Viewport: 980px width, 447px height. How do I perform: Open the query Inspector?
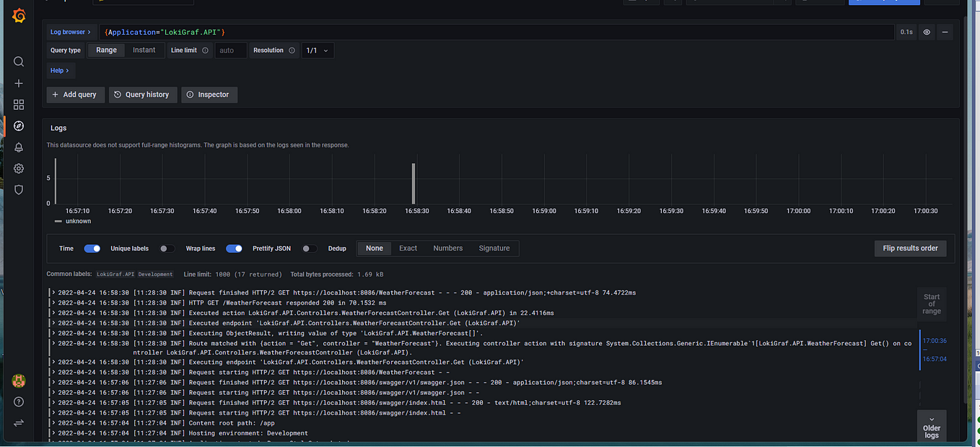click(209, 95)
